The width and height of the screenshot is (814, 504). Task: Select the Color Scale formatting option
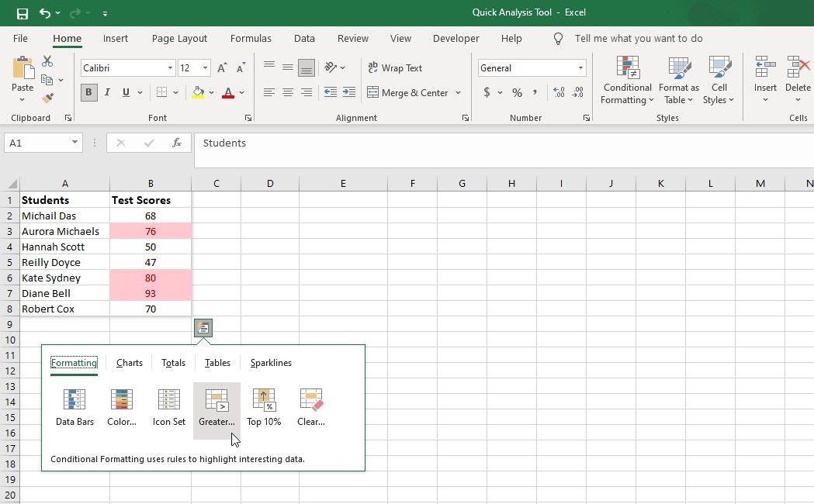click(122, 407)
